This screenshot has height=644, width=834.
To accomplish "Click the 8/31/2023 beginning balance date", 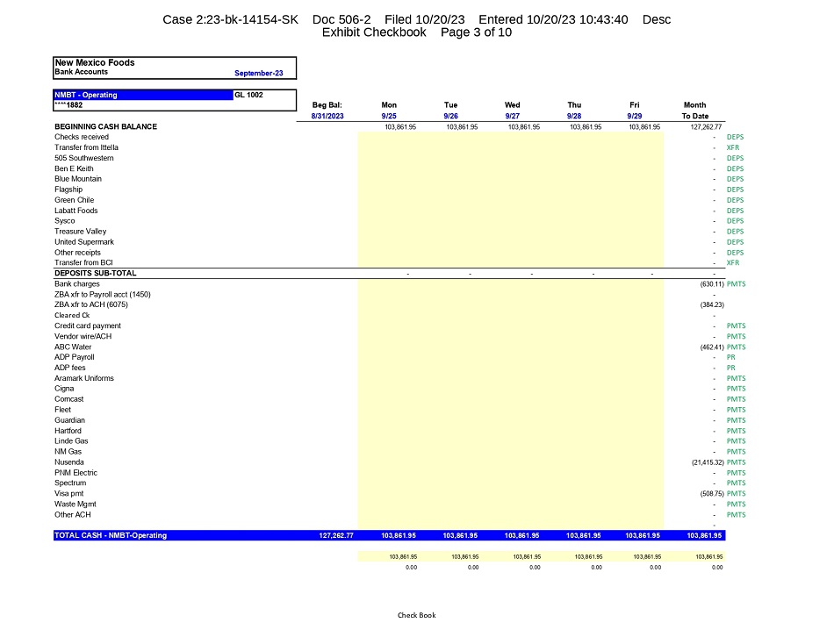I will click(327, 116).
